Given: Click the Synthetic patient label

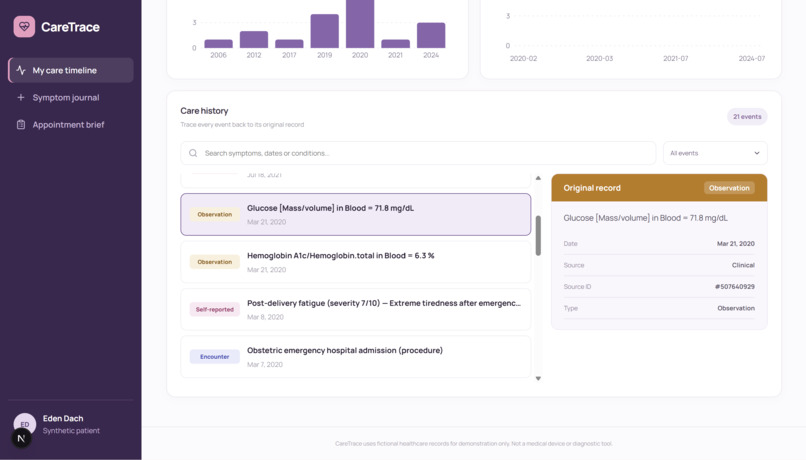Looking at the screenshot, I should tap(71, 431).
